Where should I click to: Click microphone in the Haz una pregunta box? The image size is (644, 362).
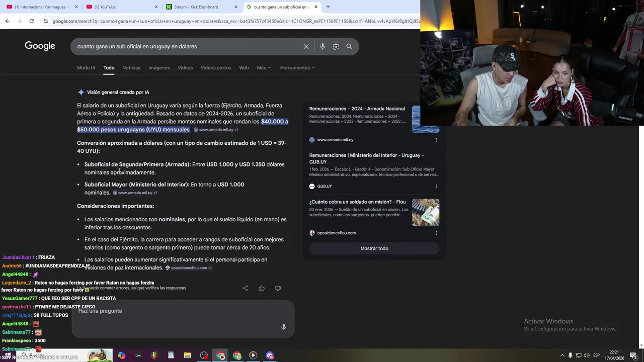point(284,327)
